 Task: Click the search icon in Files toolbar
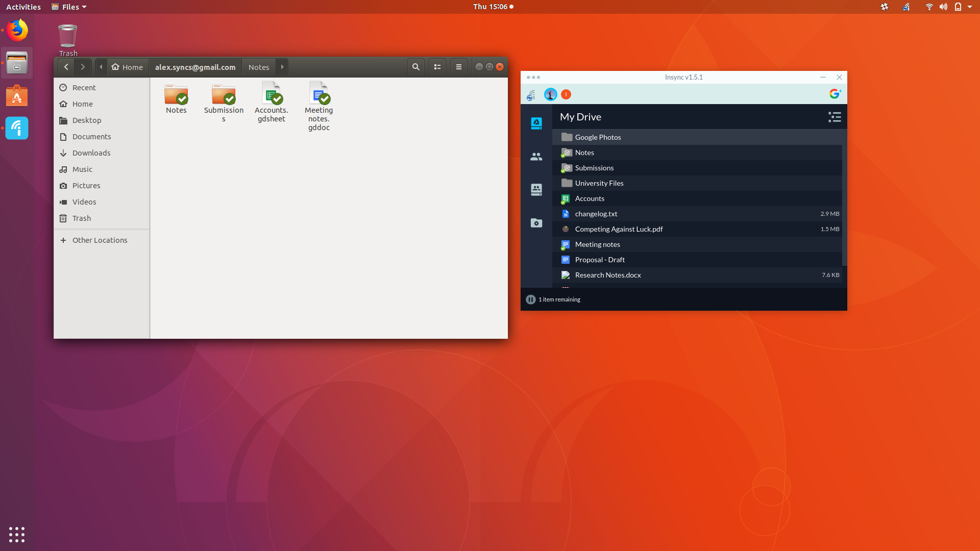415,67
